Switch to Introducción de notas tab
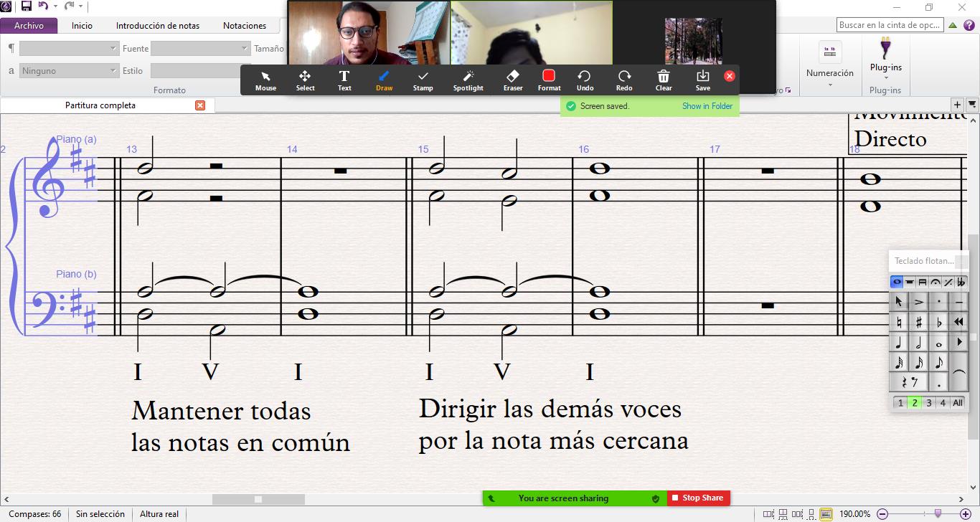This screenshot has width=980, height=522. pyautogui.click(x=158, y=26)
